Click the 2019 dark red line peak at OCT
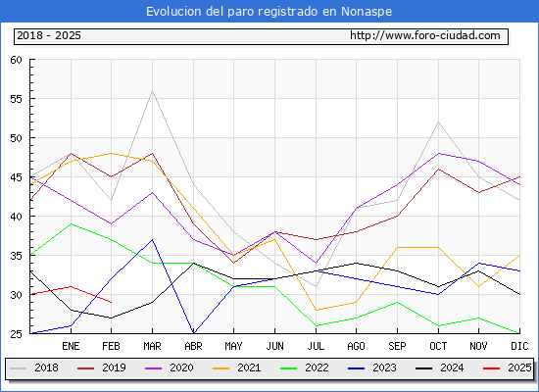The height and width of the screenshot is (392, 539). 438,170
